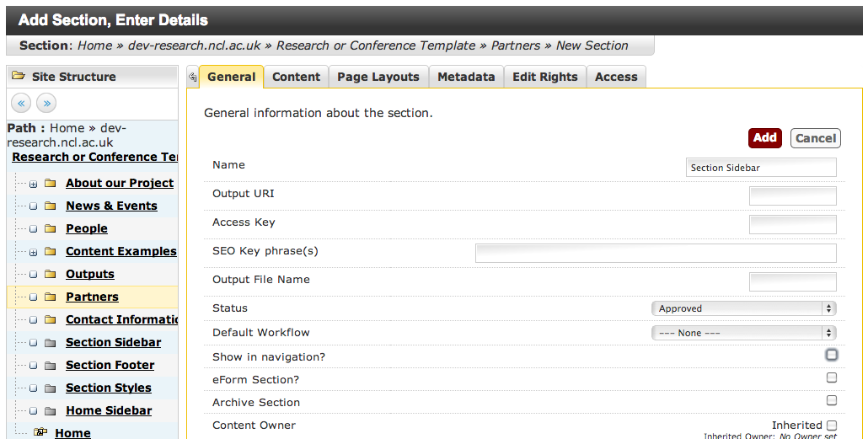
Task: Open the Default Workflow dropdown
Action: click(x=743, y=333)
